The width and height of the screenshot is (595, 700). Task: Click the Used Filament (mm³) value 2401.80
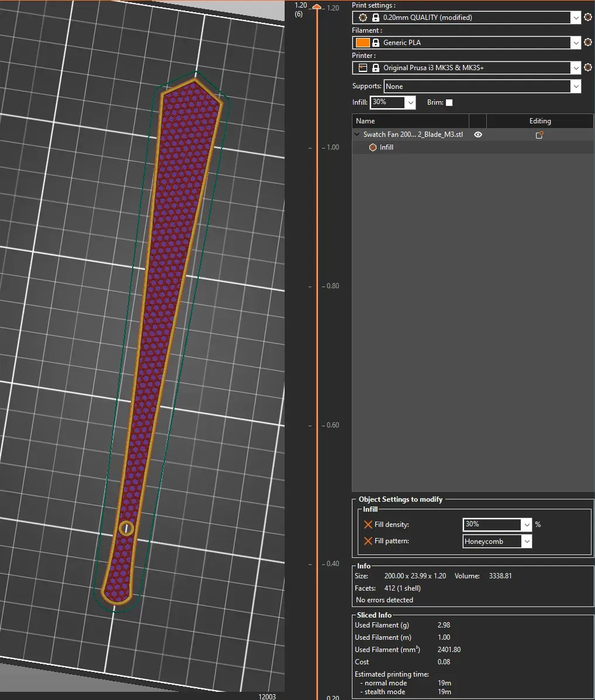point(449,650)
